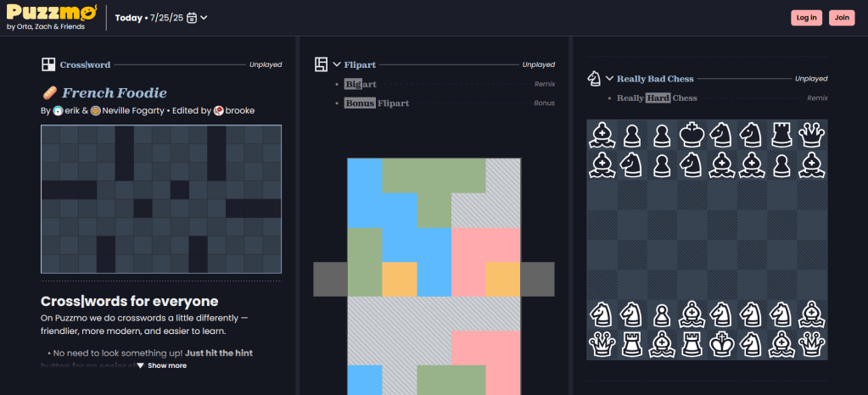Expand the date dropdown chevron

[x=204, y=18]
